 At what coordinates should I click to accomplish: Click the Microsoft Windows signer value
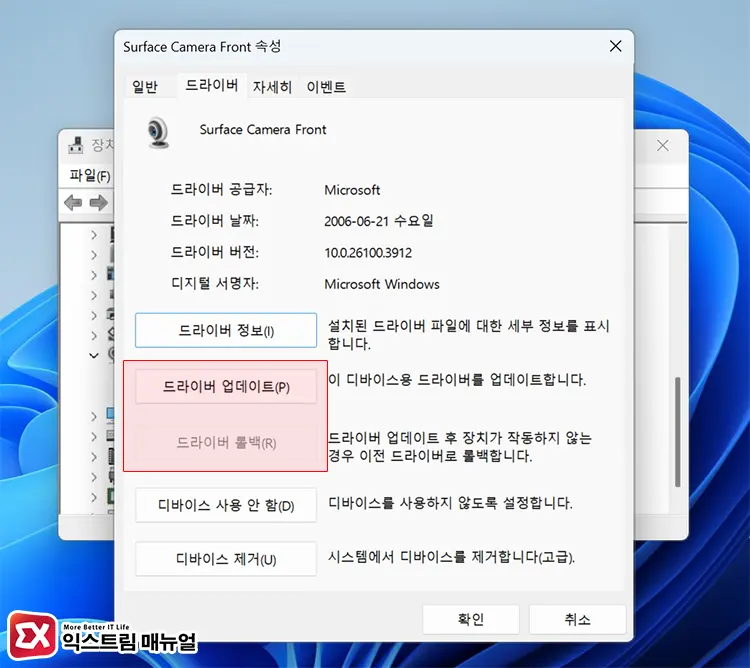pyautogui.click(x=382, y=284)
